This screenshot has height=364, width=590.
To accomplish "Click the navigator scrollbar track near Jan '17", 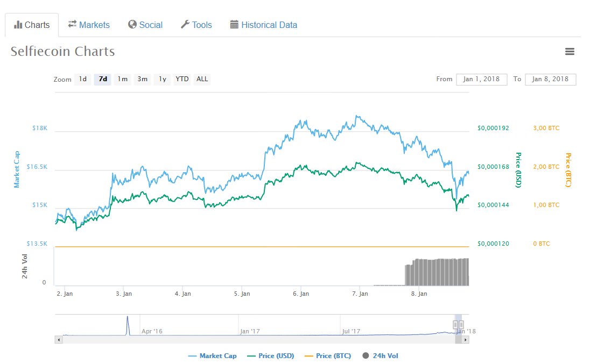I will (x=250, y=340).
